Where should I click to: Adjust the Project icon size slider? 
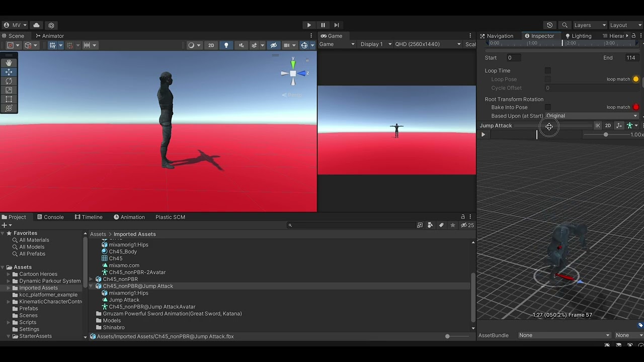[447, 336]
